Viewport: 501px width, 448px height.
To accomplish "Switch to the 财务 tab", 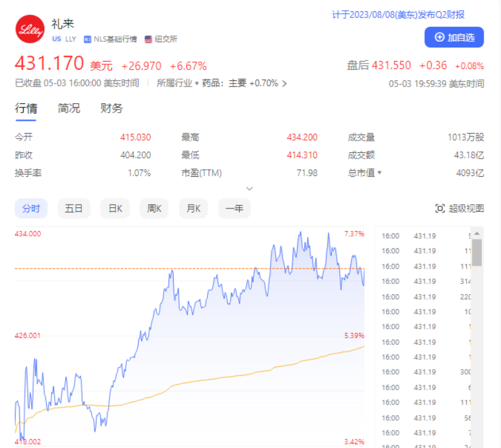I will click(x=112, y=108).
